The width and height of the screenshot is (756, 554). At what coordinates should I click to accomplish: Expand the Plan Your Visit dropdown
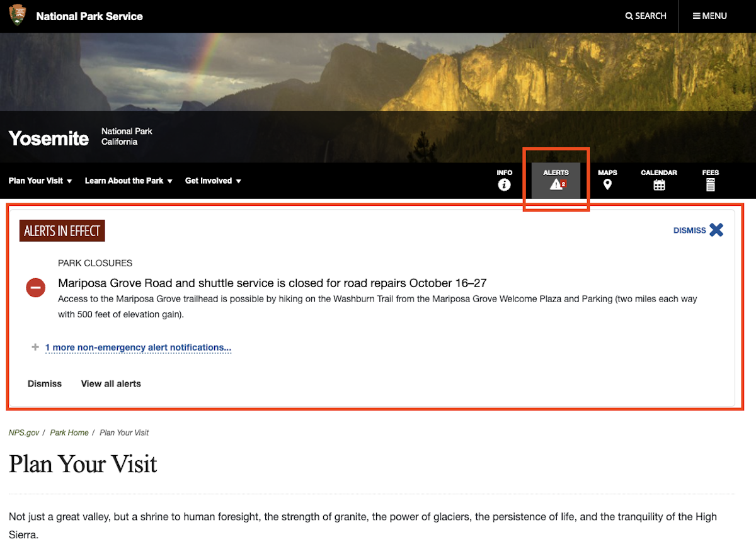40,181
